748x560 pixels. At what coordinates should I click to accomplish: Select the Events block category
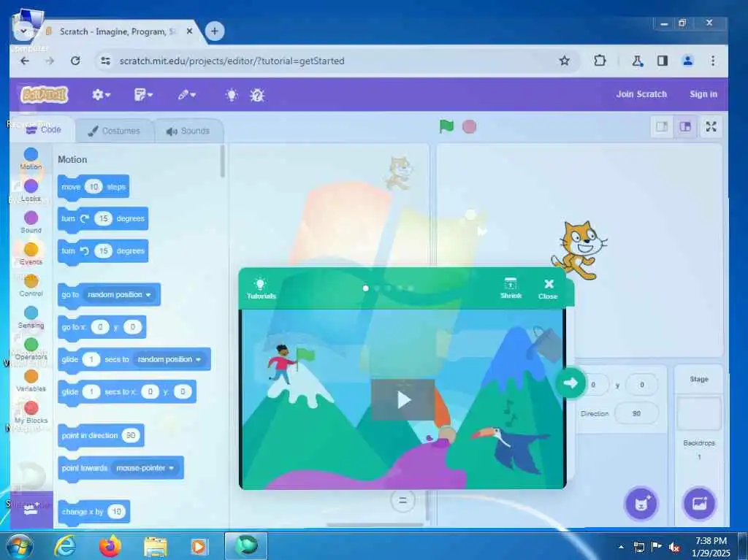(x=31, y=254)
